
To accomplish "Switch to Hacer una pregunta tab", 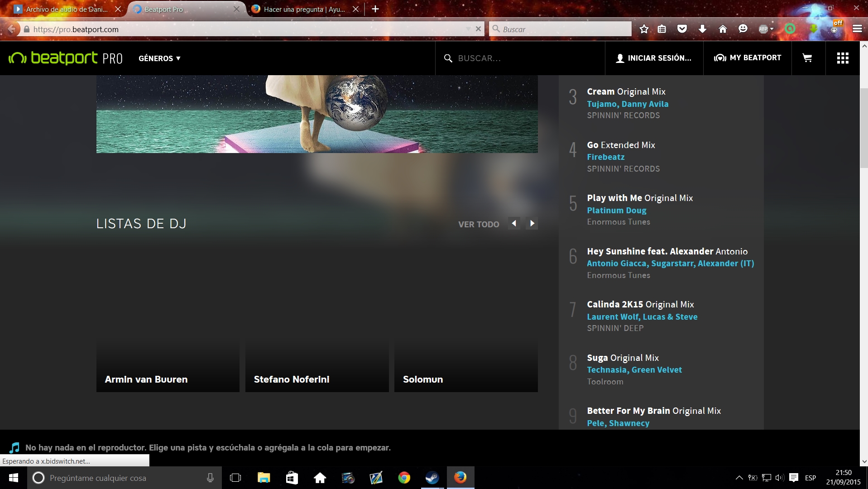I will [304, 9].
